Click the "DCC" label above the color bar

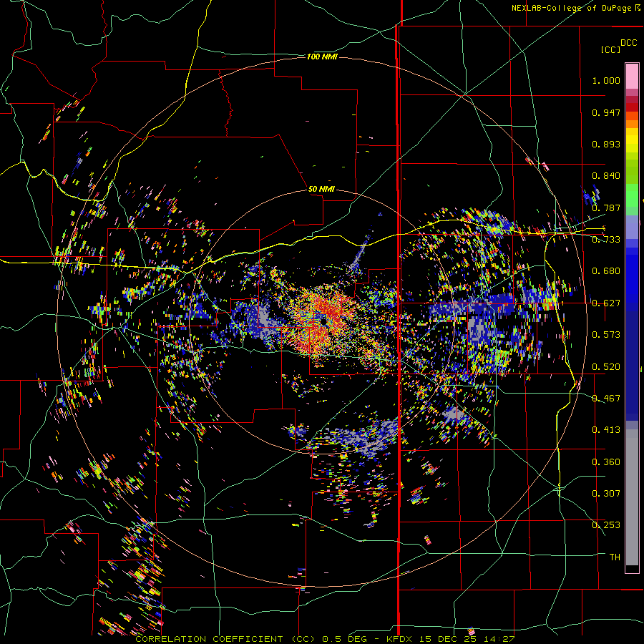pos(628,43)
